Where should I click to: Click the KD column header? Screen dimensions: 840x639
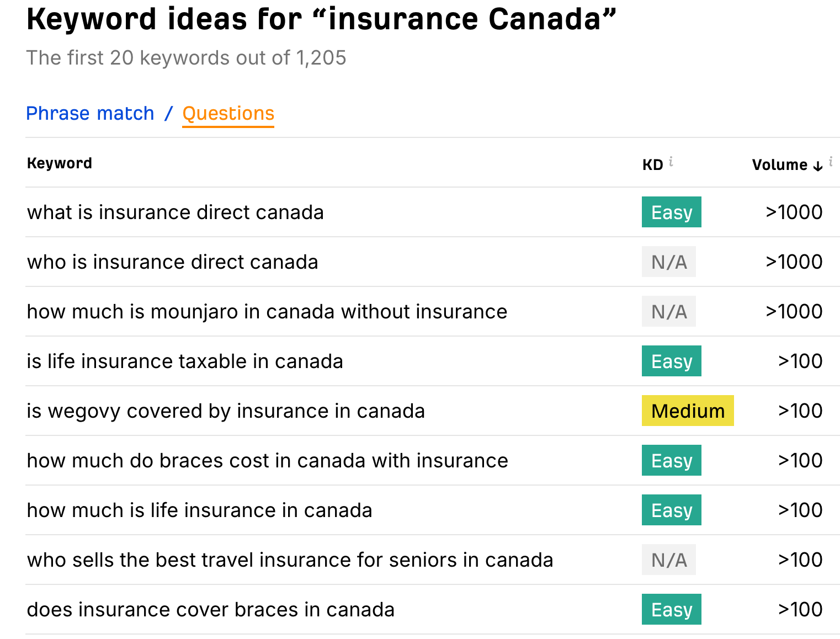[x=652, y=165]
